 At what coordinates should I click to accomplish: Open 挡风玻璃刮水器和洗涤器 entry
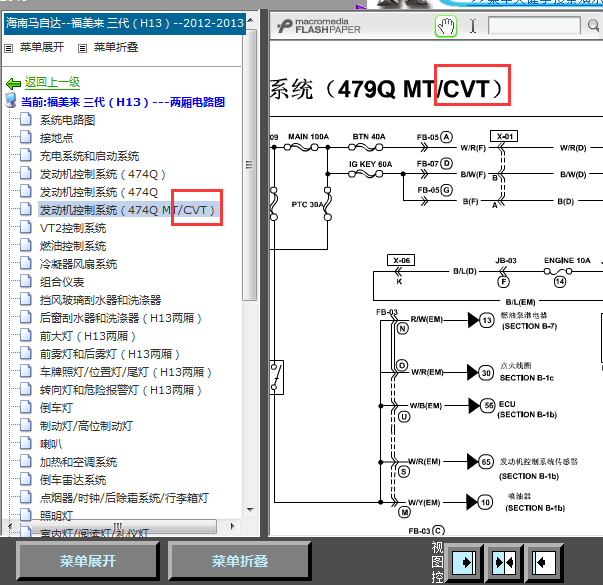click(x=100, y=300)
